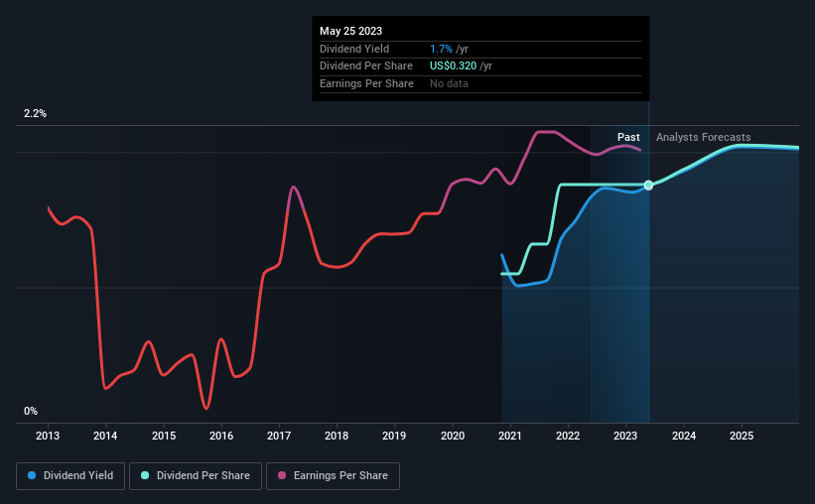Click the 2018 x-axis label
Image resolution: width=815 pixels, height=504 pixels.
point(337,436)
